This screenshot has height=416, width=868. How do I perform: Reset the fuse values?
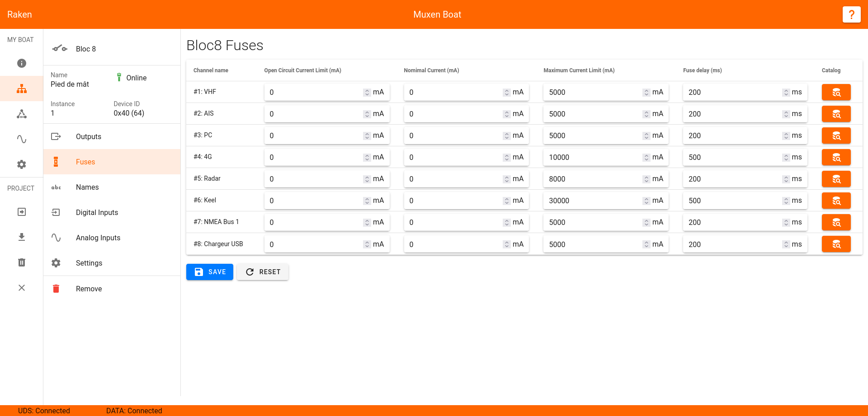(263, 272)
